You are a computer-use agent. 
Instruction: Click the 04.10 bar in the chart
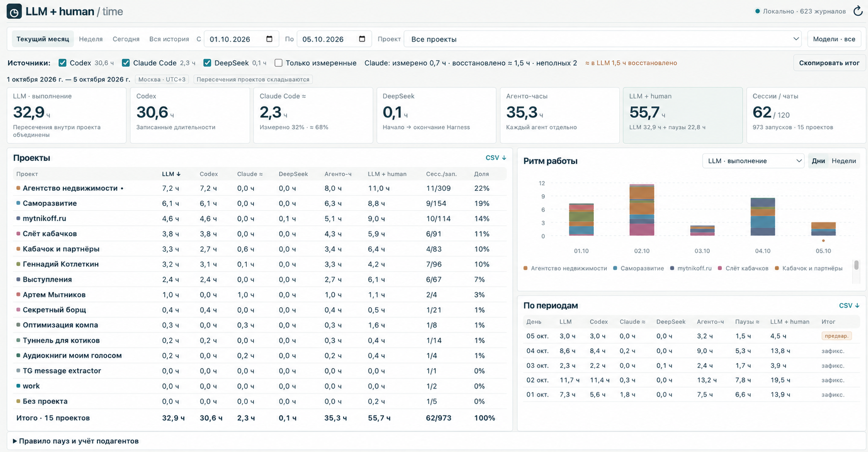(763, 217)
